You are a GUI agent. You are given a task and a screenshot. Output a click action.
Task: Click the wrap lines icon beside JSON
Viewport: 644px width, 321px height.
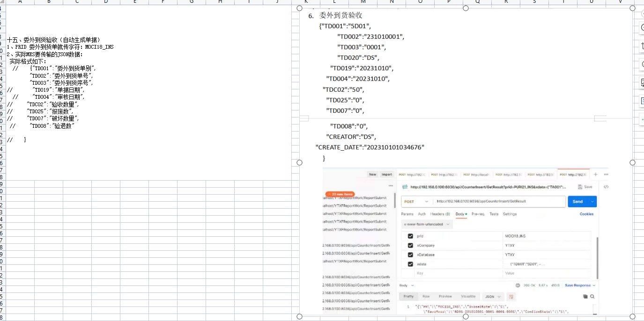pyautogui.click(x=511, y=296)
